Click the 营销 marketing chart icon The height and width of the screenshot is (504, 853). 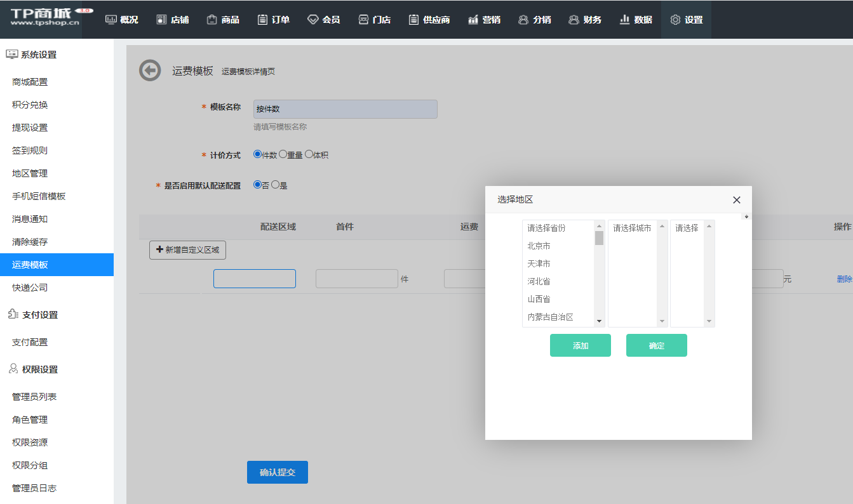(473, 20)
